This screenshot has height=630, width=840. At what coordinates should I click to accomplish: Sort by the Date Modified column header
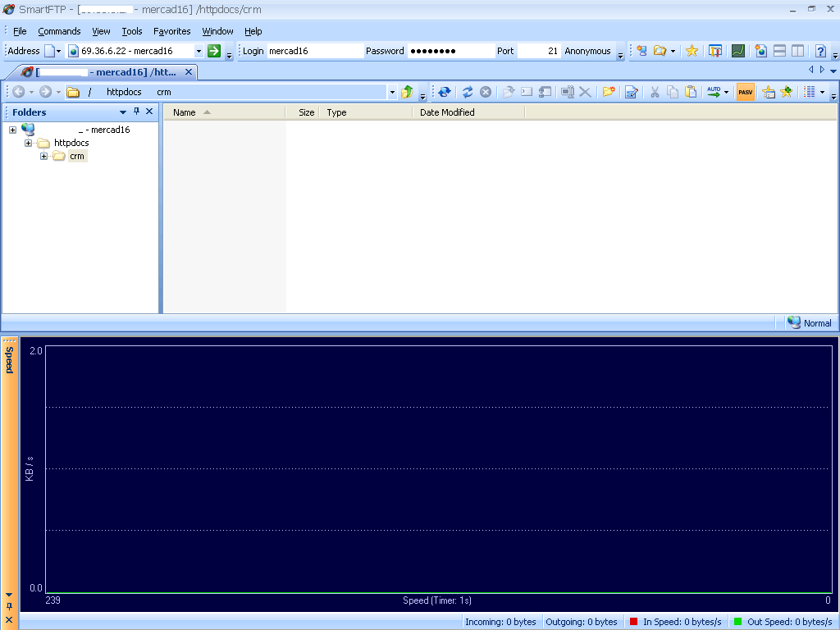pos(468,112)
